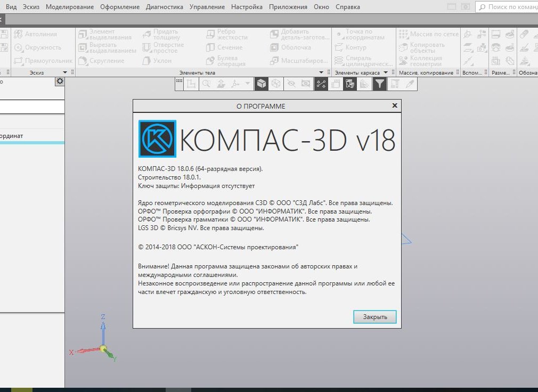Expand the Элементы тела panel dropdown arrow
538x392 pixels.
(321, 72)
